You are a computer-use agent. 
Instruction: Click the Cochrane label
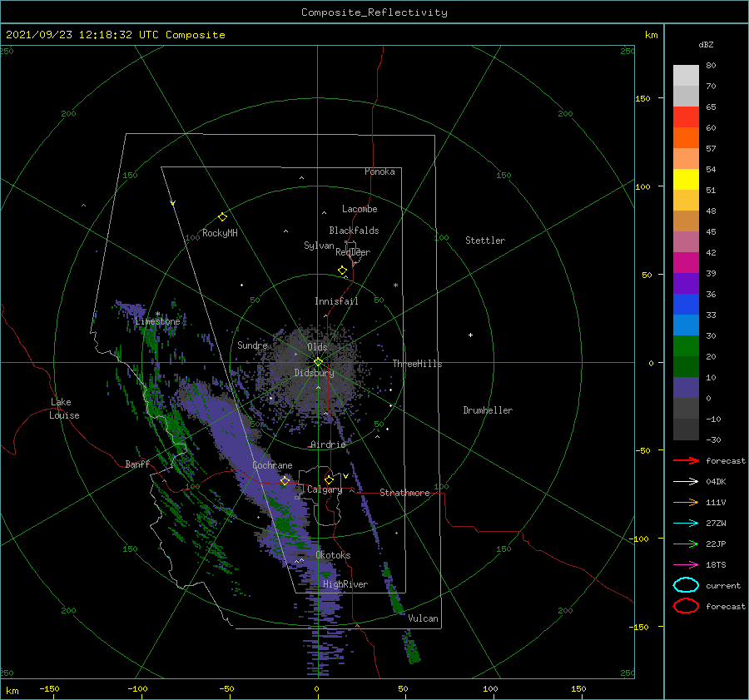(x=272, y=465)
